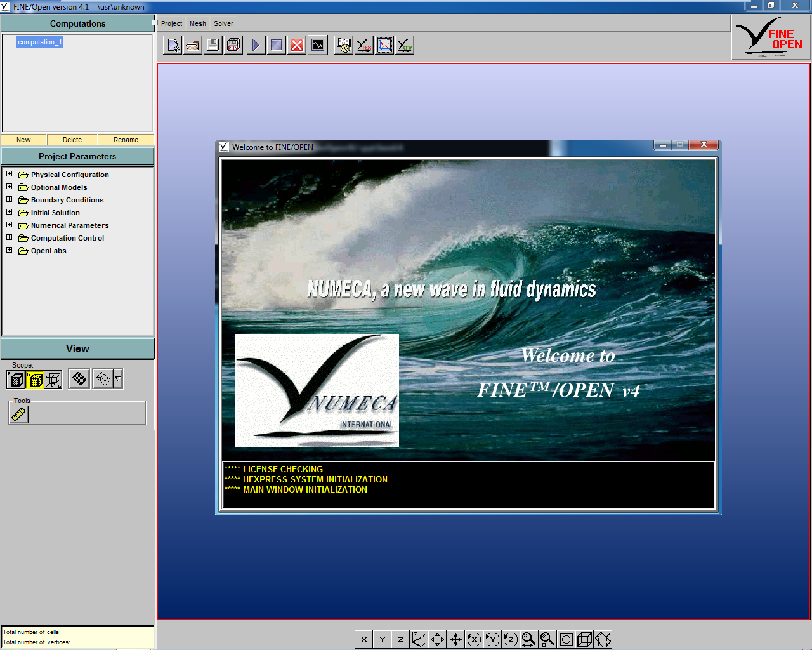This screenshot has width=812, height=650.
Task: Click the square suspend solver icon
Action: (276, 45)
